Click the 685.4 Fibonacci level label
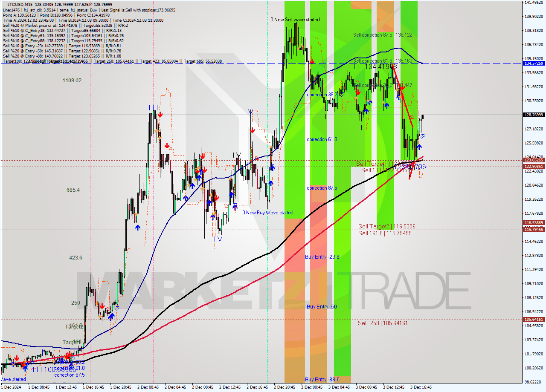Image resolution: width=546 pixels, height=392 pixels. 73,190
